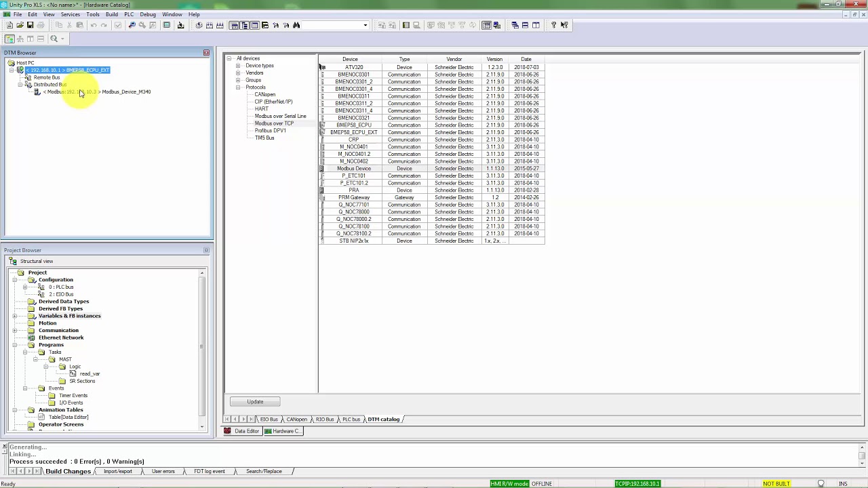Click the Simulation mode computer icon
Image resolution: width=868 pixels, height=488 pixels.
pyautogui.click(x=496, y=25)
